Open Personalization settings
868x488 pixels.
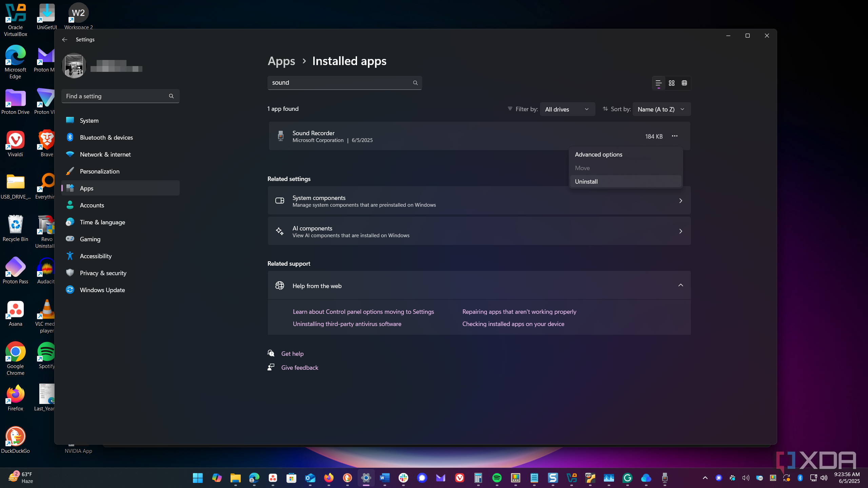[120, 171]
